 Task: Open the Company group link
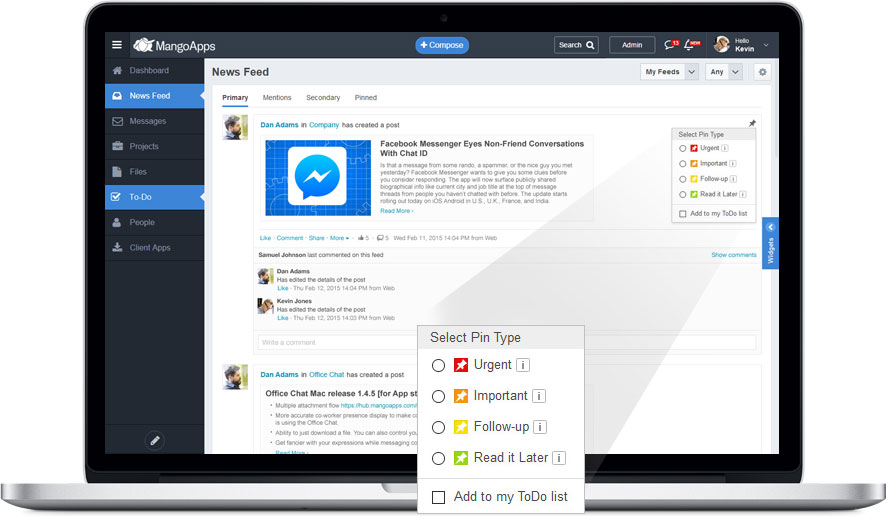click(324, 125)
